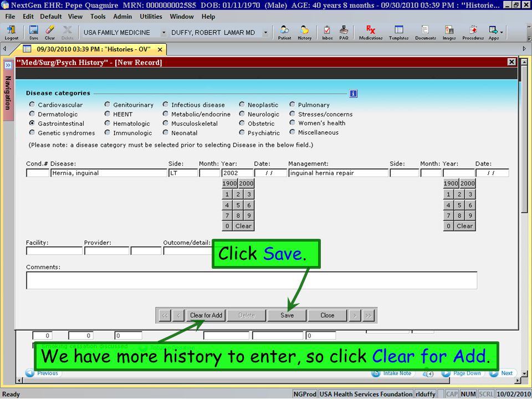Open the DUFFY, ROBERT LAMAR MD provider dropdown
Image resolution: width=532 pixels, height=399 pixels.
pos(265,33)
